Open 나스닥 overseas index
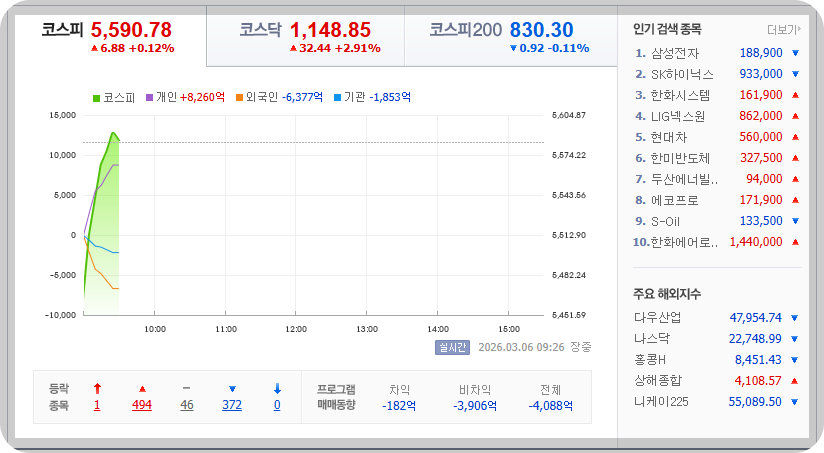This screenshot has height=453, width=824. click(x=652, y=339)
